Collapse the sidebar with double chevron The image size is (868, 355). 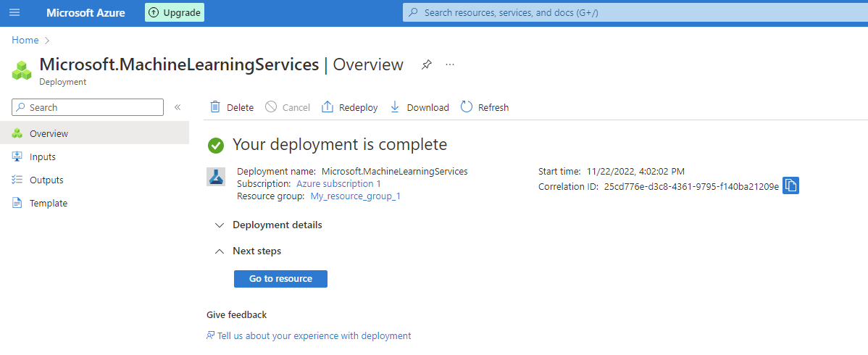(x=178, y=107)
